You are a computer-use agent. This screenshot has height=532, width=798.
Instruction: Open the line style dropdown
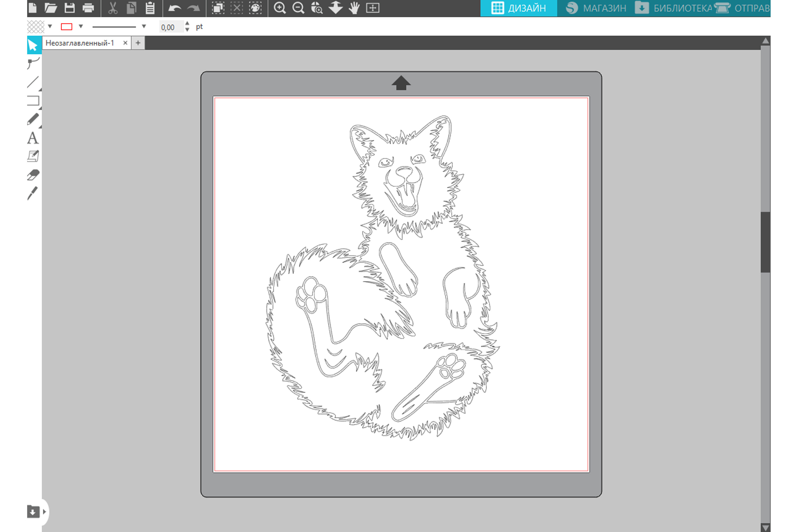(144, 26)
